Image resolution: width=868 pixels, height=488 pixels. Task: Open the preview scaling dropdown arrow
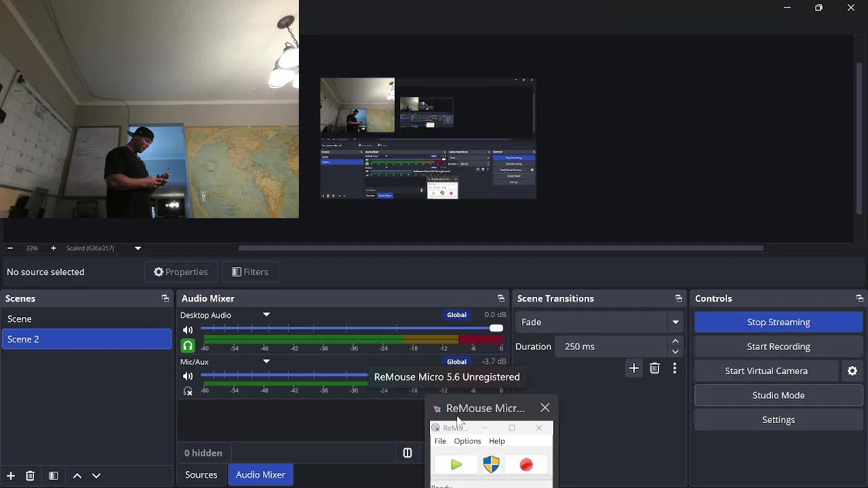pos(138,248)
